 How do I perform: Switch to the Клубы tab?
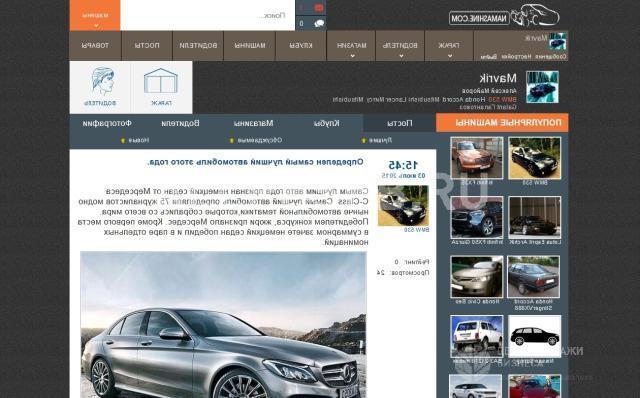[327, 123]
